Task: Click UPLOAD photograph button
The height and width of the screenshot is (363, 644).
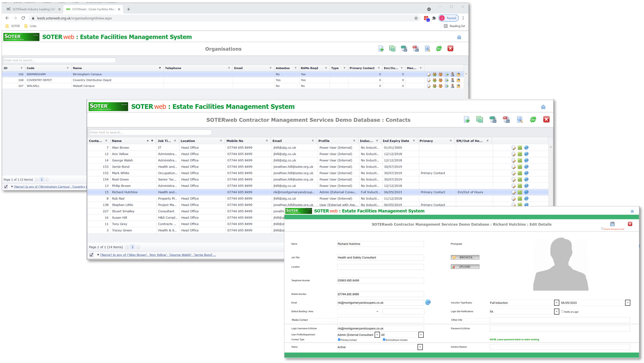Action: click(x=465, y=267)
